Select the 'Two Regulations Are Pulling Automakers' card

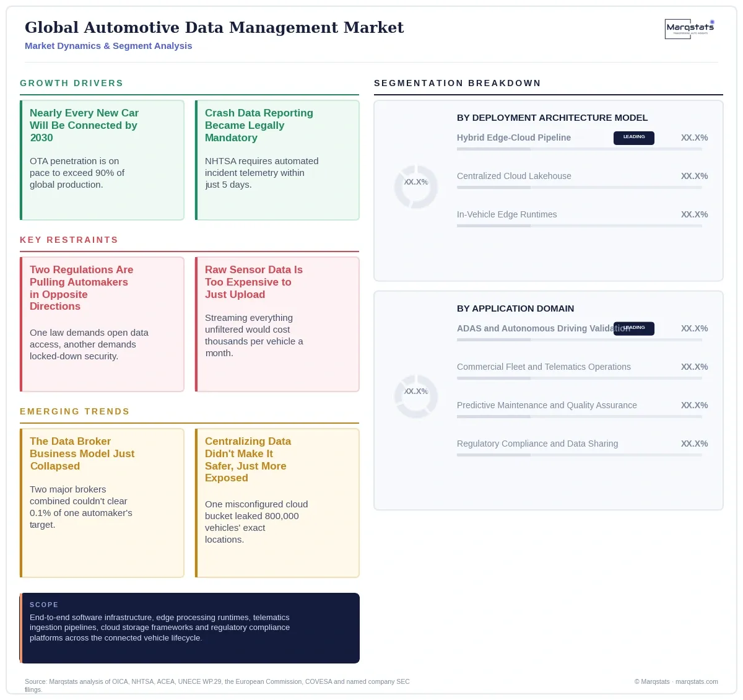(102, 325)
